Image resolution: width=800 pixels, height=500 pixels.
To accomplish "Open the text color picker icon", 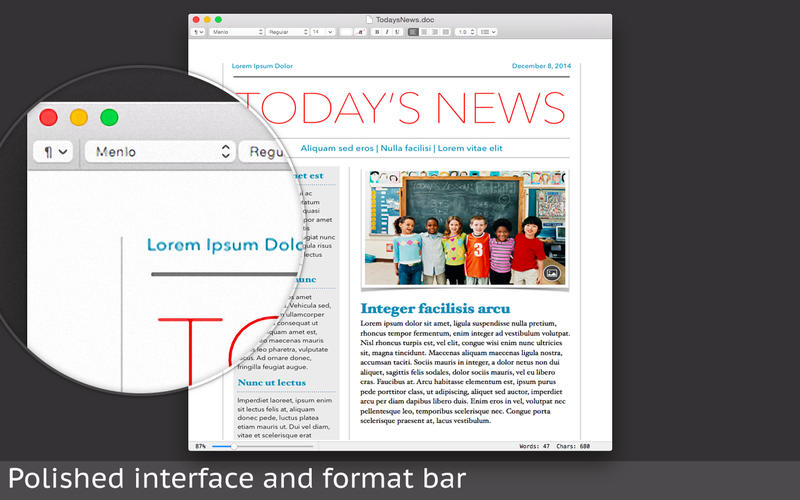I will 360,32.
